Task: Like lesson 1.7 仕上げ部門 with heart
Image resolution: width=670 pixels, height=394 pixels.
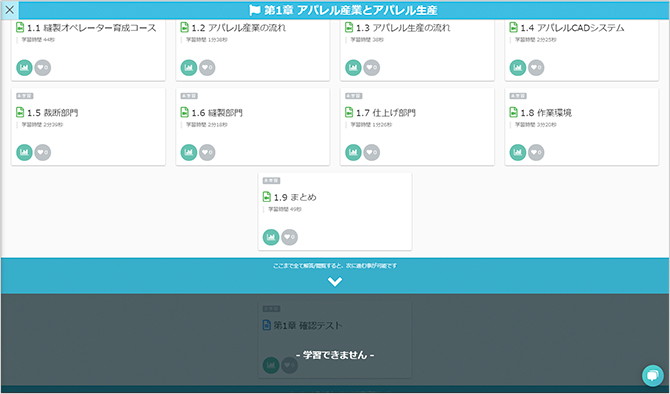Action: tap(372, 153)
